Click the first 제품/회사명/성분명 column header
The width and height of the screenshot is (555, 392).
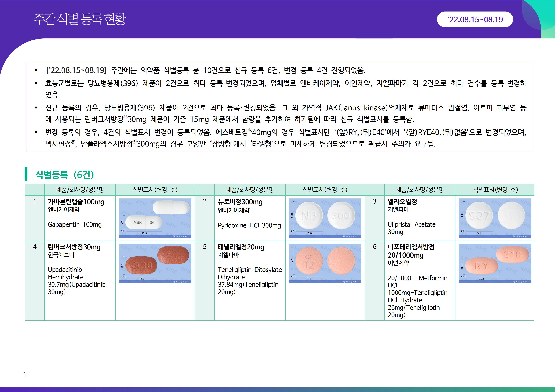point(80,190)
